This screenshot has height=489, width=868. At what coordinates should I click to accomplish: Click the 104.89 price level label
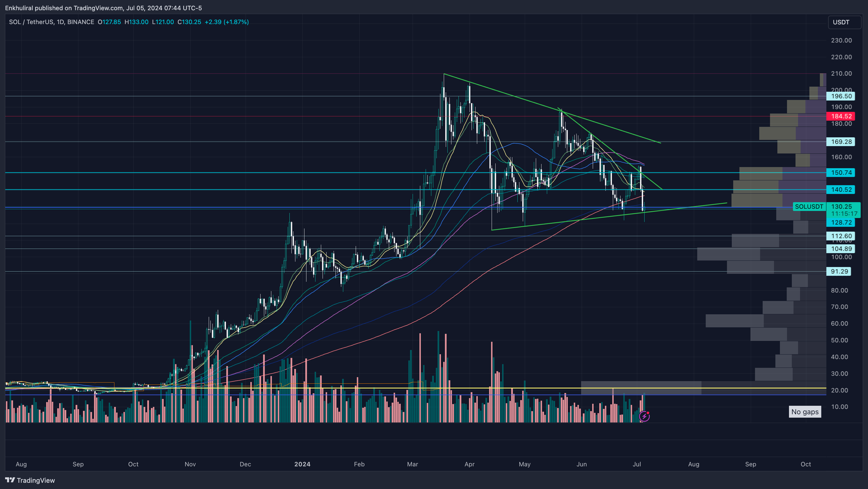point(841,249)
